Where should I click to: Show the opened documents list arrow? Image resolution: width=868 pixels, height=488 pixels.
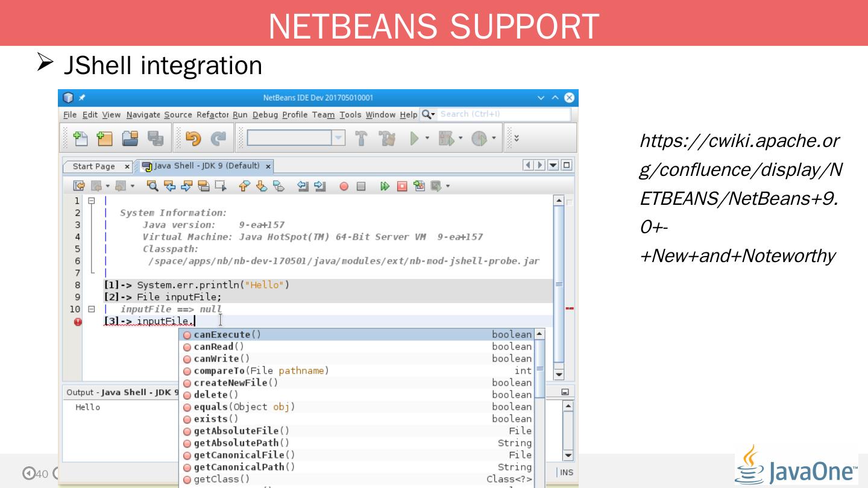point(552,165)
